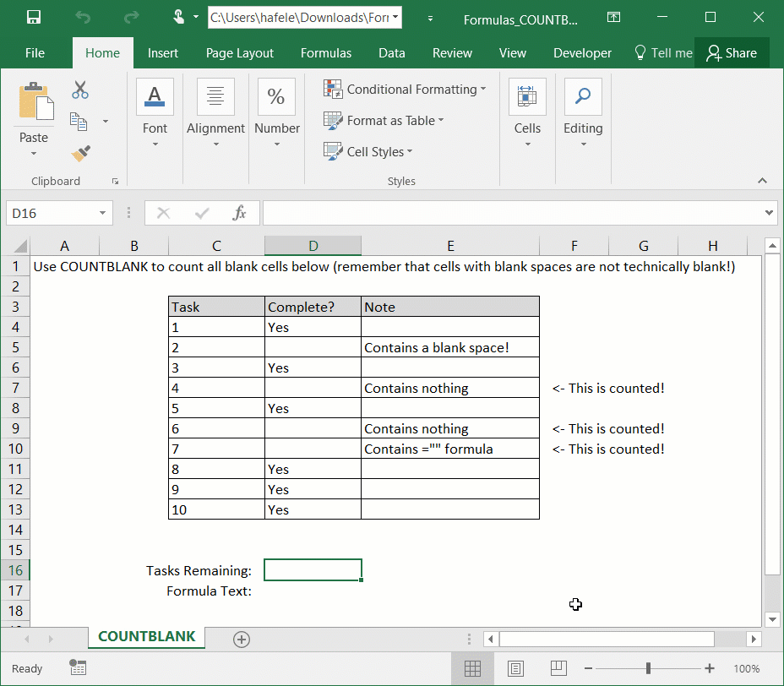Click the Undo arrow icon
This screenshot has height=686, width=784.
click(x=83, y=18)
